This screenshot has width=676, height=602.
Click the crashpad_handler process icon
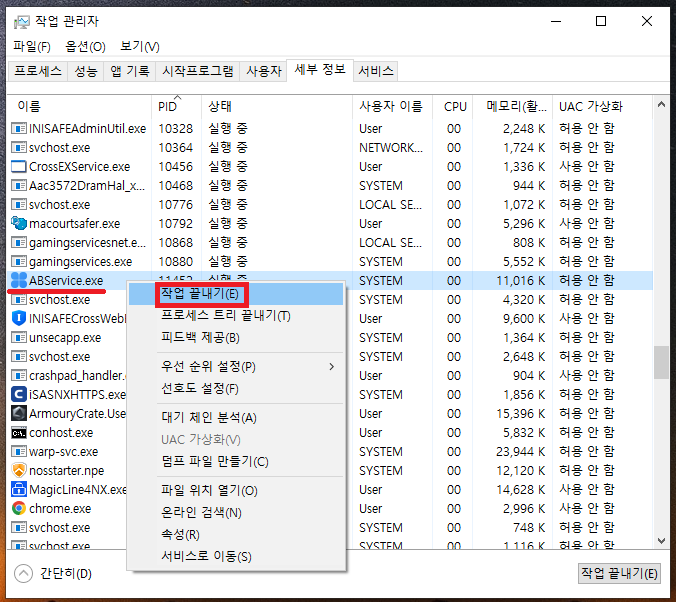(x=19, y=375)
